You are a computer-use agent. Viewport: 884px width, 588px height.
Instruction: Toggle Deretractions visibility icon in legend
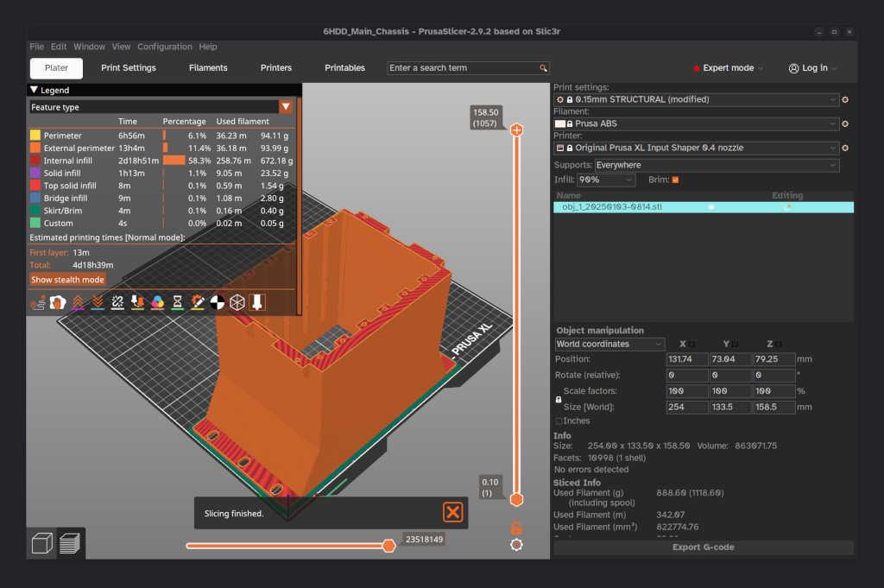[x=98, y=303]
